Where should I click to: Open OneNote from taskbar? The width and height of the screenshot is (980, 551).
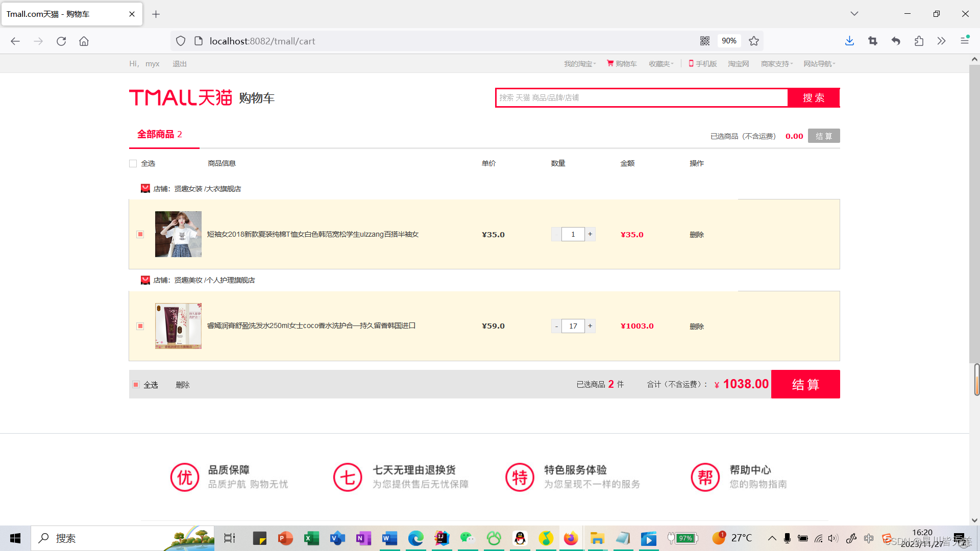tap(363, 538)
